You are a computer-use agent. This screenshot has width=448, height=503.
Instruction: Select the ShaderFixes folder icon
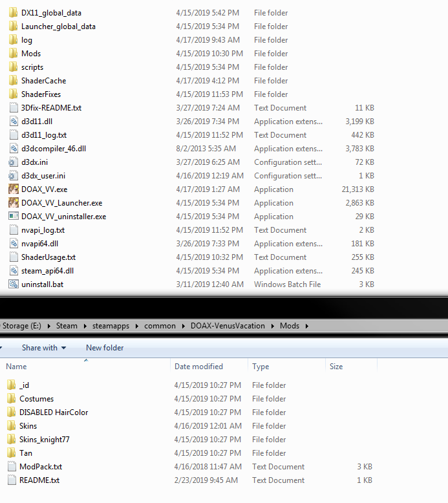13,94
